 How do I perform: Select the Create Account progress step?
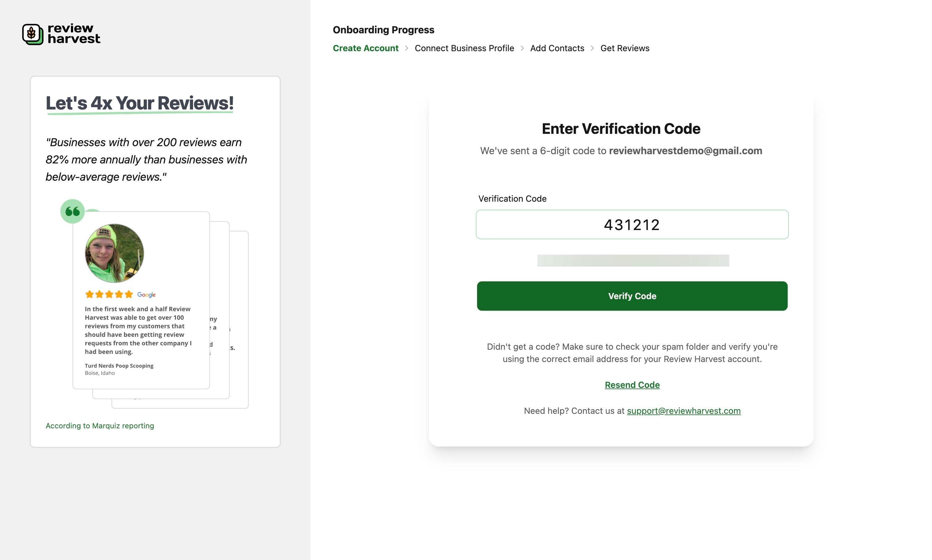[x=366, y=48]
